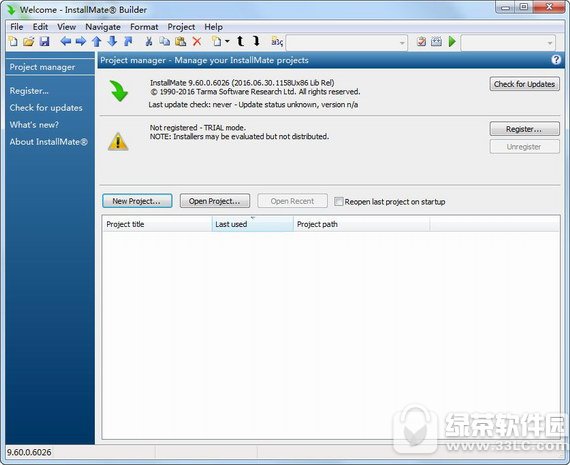Click the package window icon before play
570x465 pixels.
(436, 41)
